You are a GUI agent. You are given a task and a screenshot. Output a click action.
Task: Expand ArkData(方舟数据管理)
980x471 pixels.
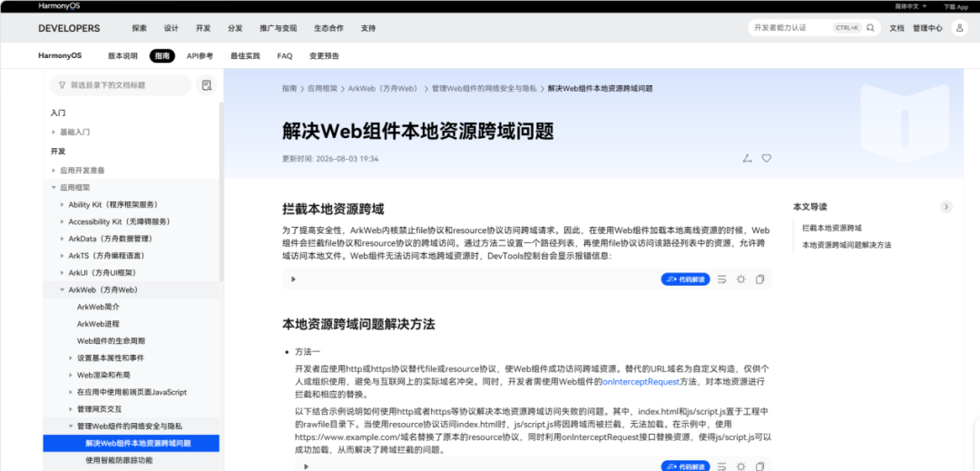[62, 239]
